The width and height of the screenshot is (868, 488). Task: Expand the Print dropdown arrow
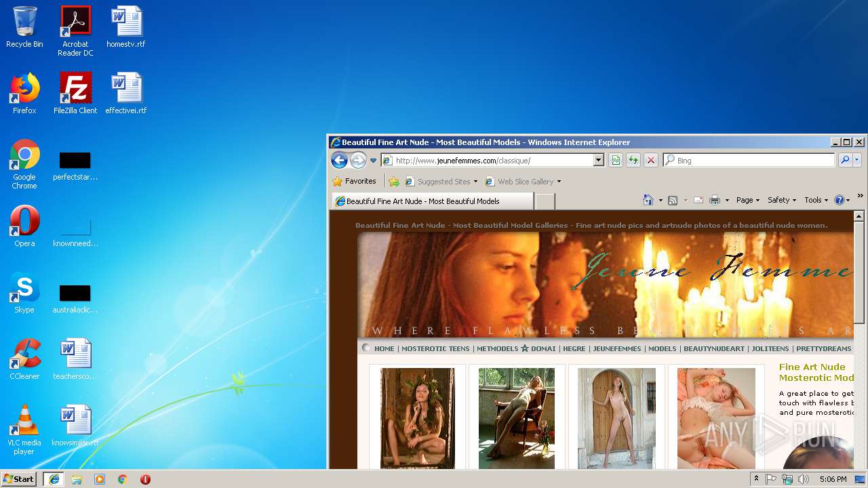pos(727,201)
